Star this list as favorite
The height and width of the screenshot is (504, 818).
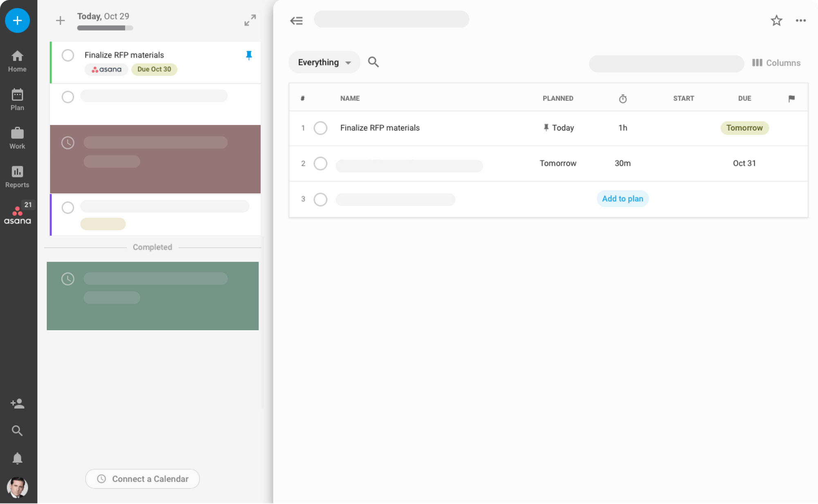(776, 20)
